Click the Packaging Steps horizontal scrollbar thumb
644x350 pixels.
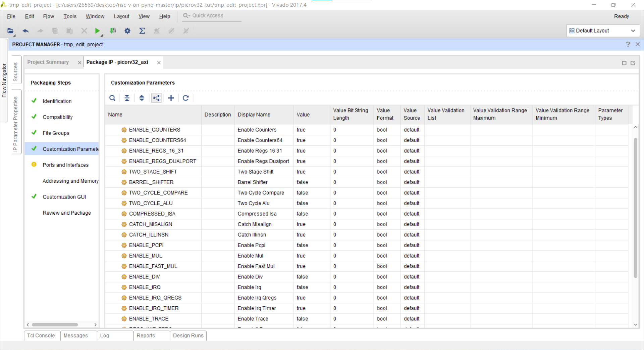click(x=55, y=325)
